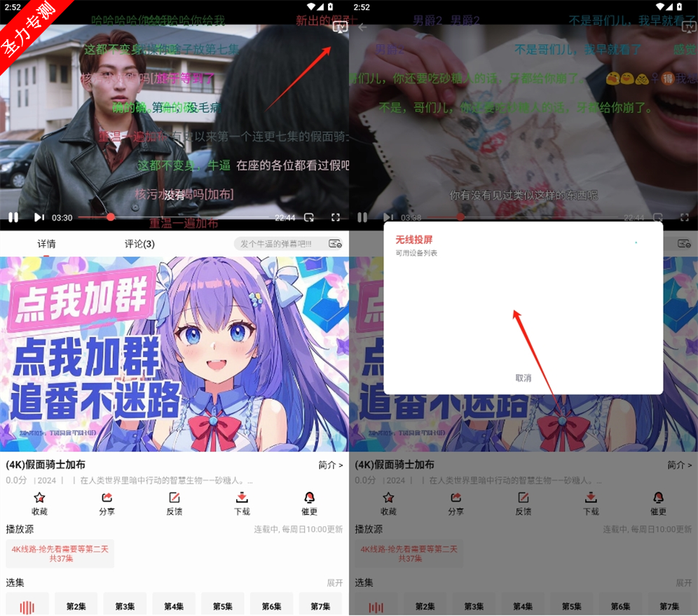This screenshot has height=616, width=698.
Task: Select 4K线路 source on right screen
Action: tap(409, 554)
